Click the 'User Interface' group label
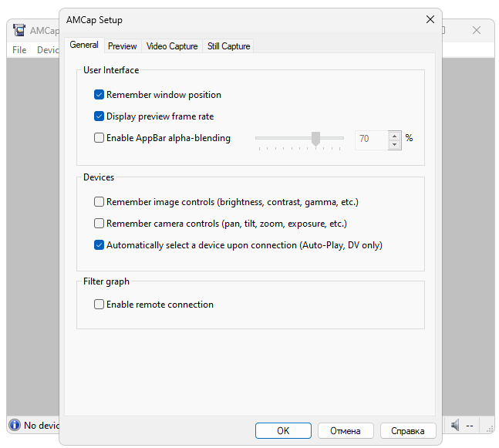499x448 pixels. [111, 70]
